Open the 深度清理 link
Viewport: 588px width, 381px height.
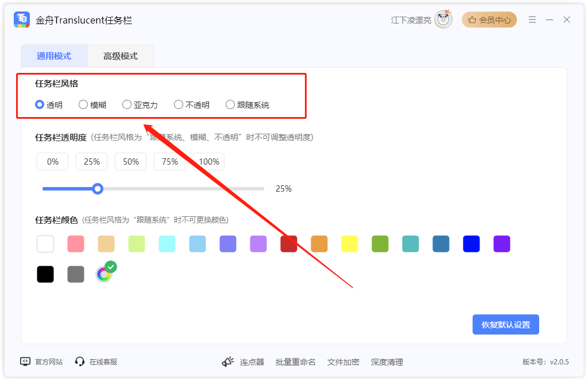tap(386, 362)
